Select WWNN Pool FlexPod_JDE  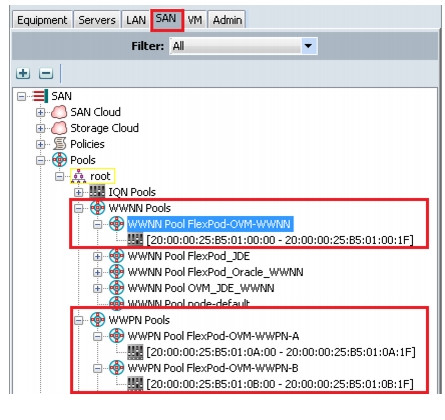point(189,256)
